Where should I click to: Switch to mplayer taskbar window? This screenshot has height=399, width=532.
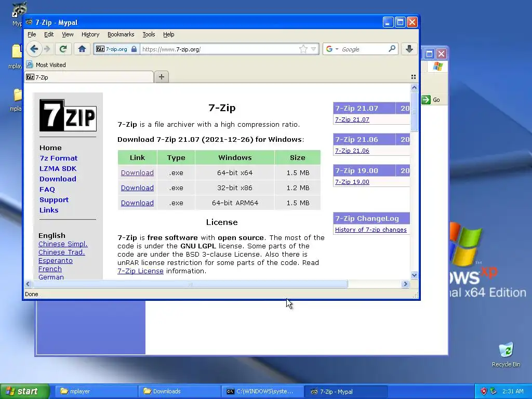[x=96, y=392]
